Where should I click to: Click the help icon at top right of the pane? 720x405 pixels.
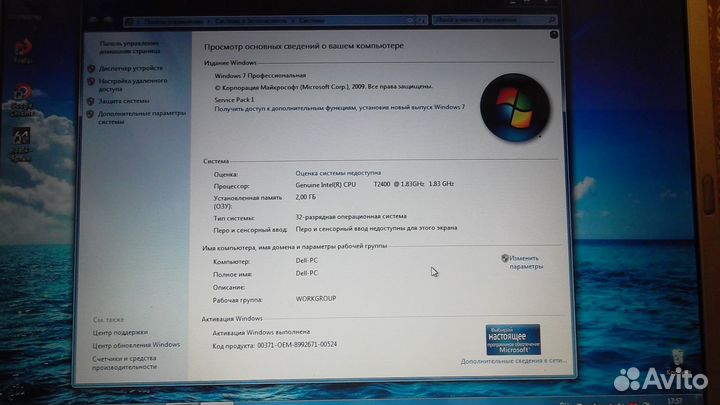[x=554, y=34]
